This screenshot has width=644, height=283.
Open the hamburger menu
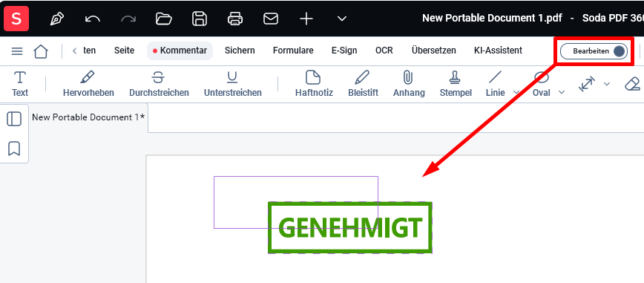click(x=17, y=51)
